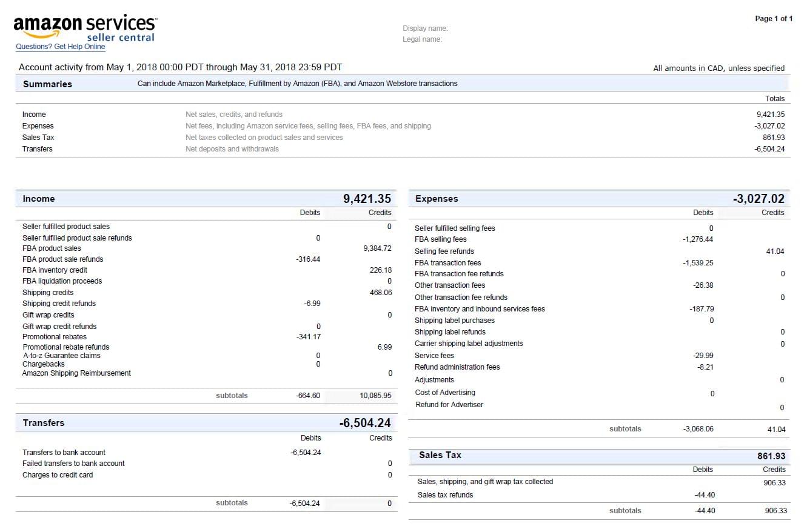The height and width of the screenshot is (532, 807).
Task: Click the Income section heading
Action: [39, 199]
